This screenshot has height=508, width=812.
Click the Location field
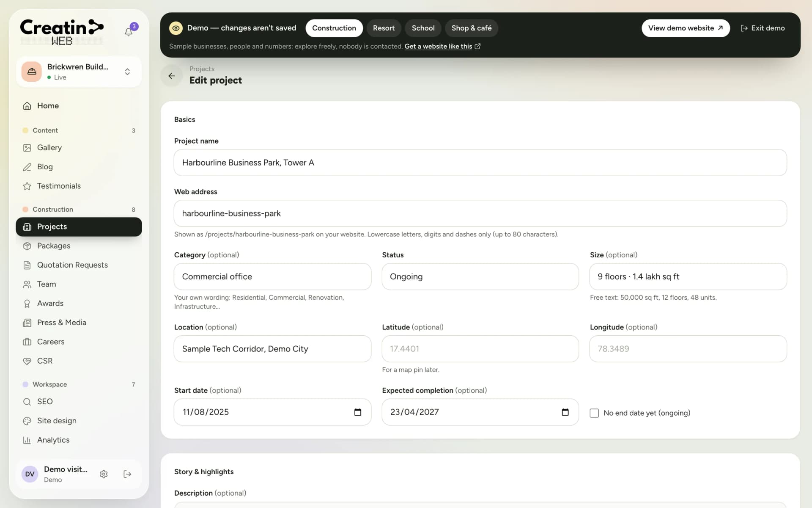tap(272, 349)
